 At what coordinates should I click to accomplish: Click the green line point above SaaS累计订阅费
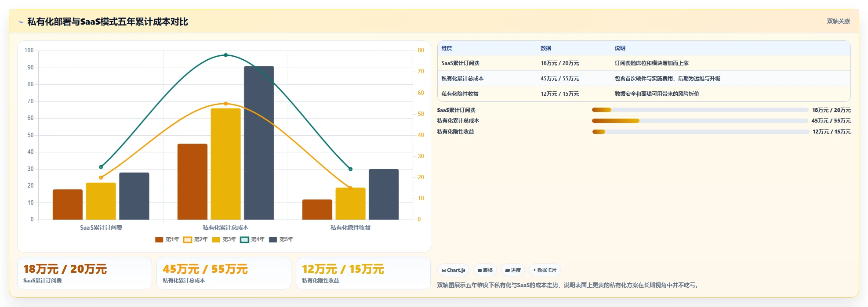pyautogui.click(x=101, y=167)
